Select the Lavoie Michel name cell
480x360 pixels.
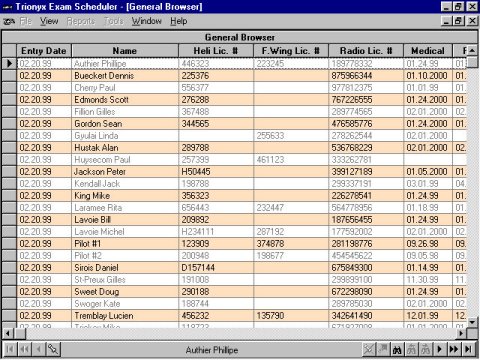(125, 232)
